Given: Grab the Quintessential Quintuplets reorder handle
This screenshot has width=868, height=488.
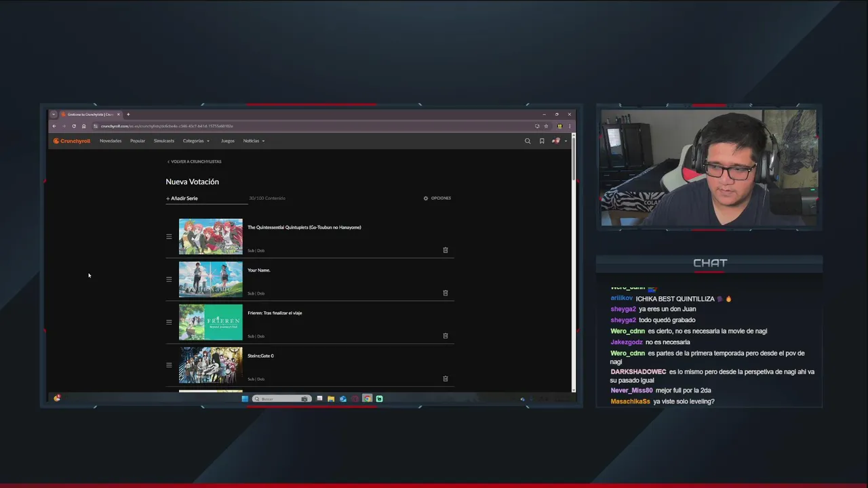Looking at the screenshot, I should [169, 237].
